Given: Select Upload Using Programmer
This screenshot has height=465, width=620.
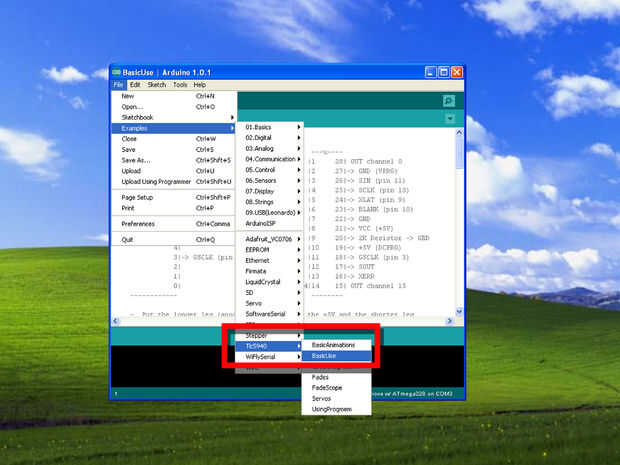Looking at the screenshot, I should click(x=174, y=181).
